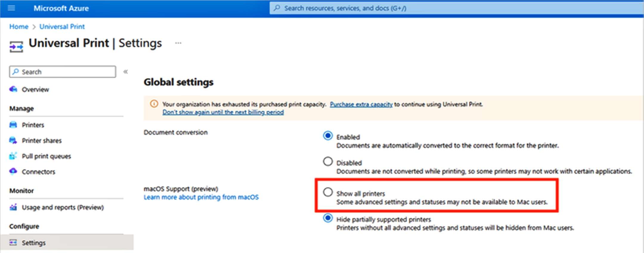Select the Show all printers option

[328, 192]
